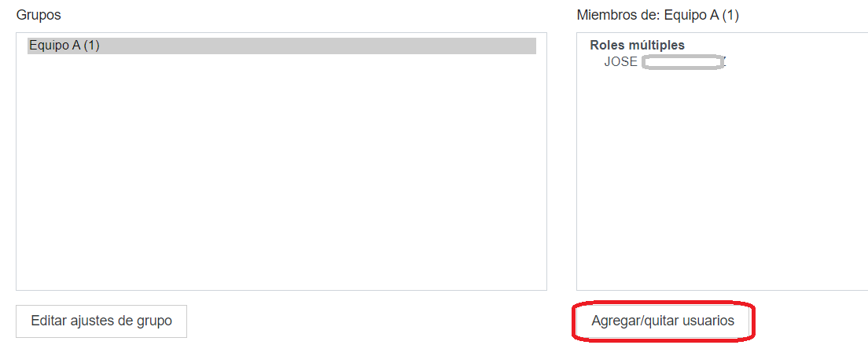This screenshot has height=356, width=868.
Task: Choose the only user under Roles múltiples
Action: click(x=664, y=62)
